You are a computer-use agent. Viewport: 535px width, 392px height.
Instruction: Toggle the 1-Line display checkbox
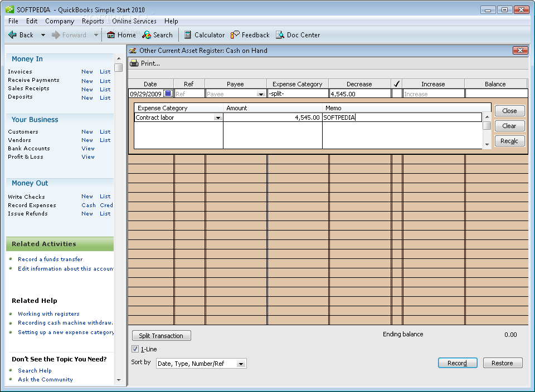tap(134, 348)
